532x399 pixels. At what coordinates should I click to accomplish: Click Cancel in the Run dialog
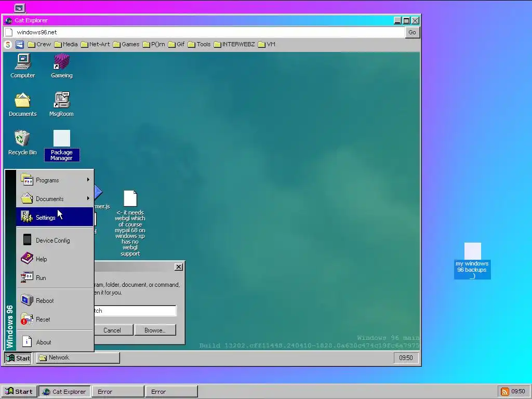(x=113, y=330)
